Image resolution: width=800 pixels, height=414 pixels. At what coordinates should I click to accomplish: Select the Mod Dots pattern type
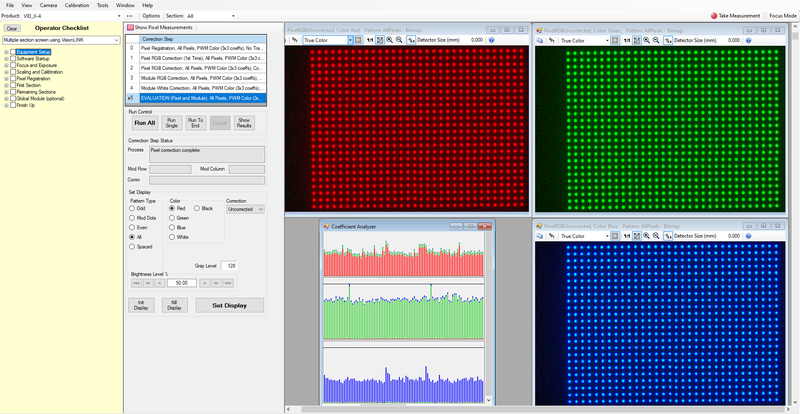[132, 217]
